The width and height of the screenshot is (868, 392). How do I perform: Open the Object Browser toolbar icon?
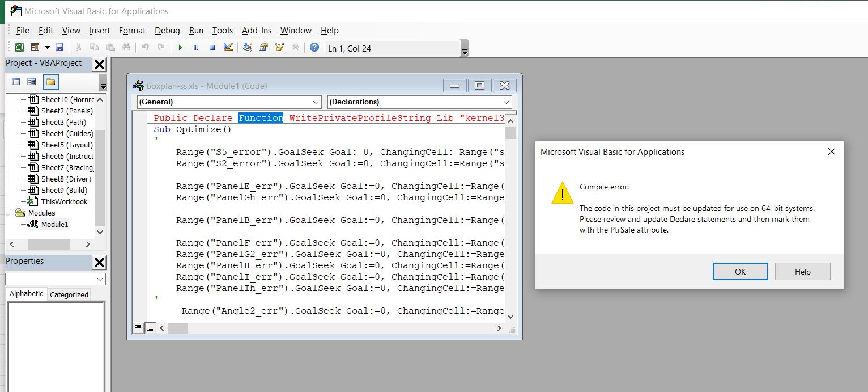click(279, 48)
